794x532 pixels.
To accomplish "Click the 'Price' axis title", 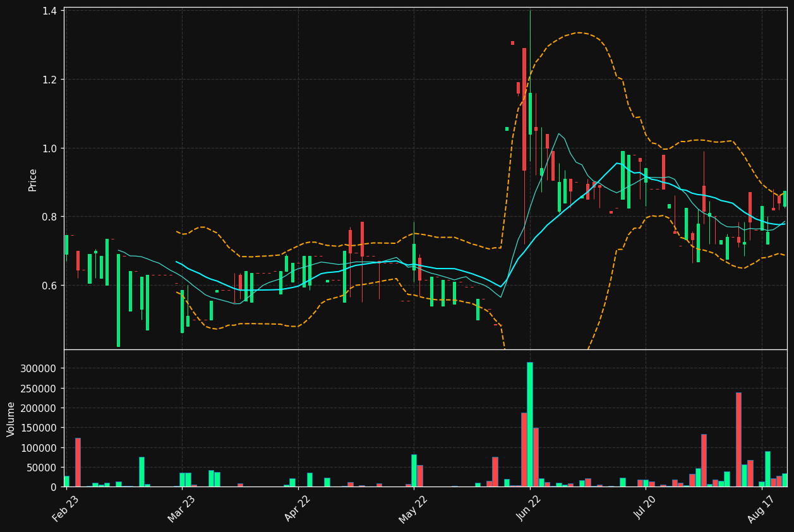I will pos(33,180).
